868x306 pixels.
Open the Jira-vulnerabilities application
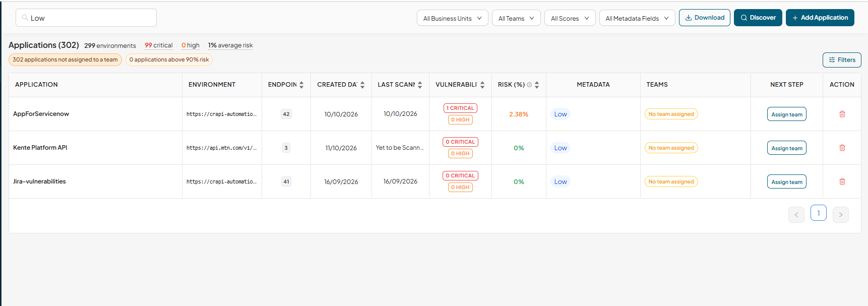39,181
